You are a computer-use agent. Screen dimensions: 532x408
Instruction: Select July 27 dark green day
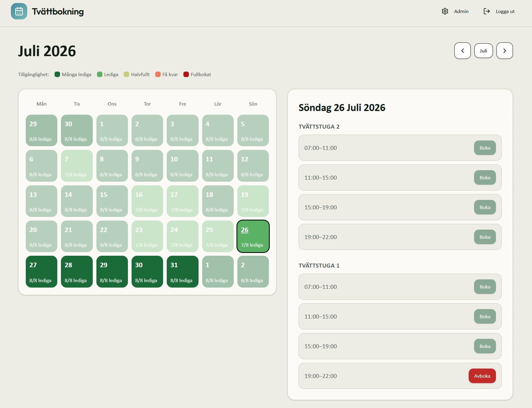42,271
